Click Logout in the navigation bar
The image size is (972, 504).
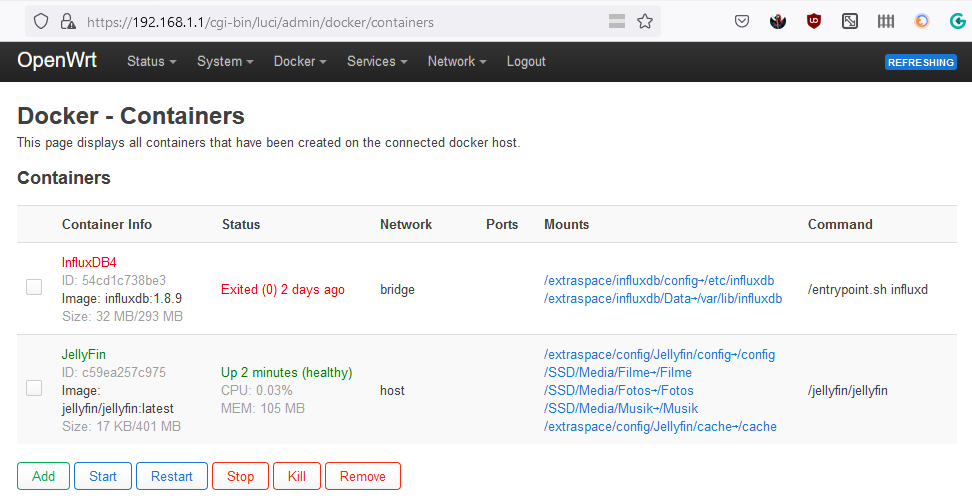click(526, 61)
